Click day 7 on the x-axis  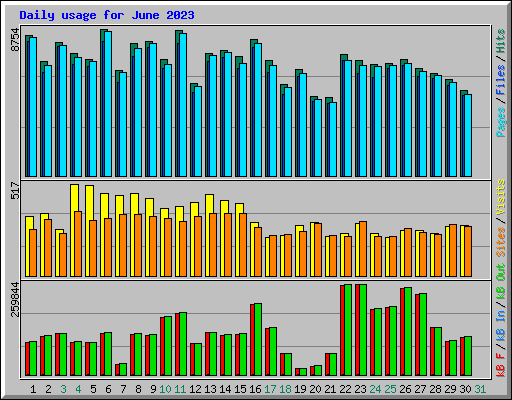tap(123, 389)
